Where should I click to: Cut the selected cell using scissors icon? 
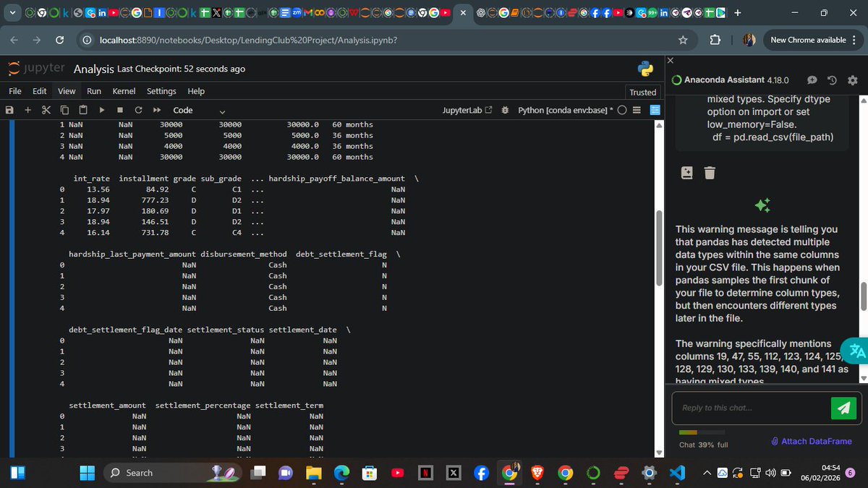coord(46,110)
